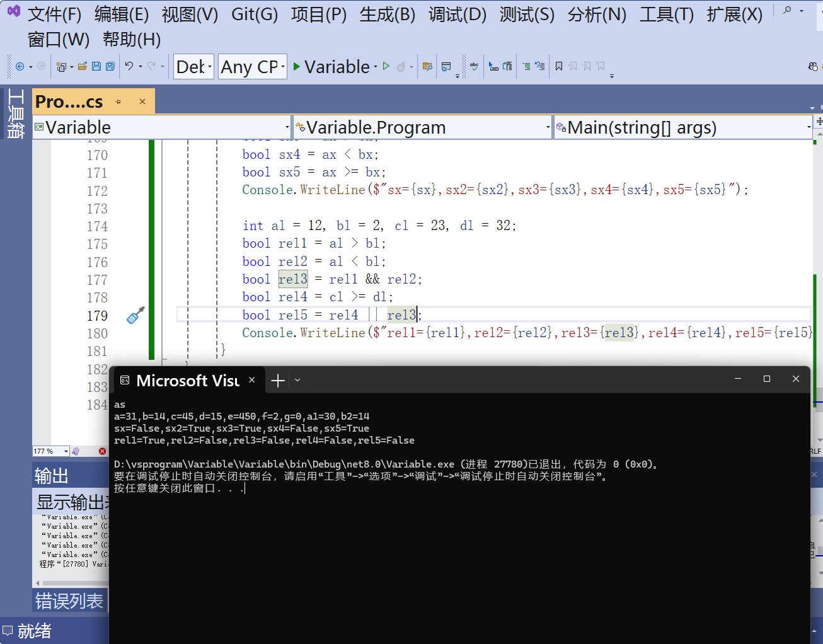Click line number 179 in the editor gutter

point(97,316)
